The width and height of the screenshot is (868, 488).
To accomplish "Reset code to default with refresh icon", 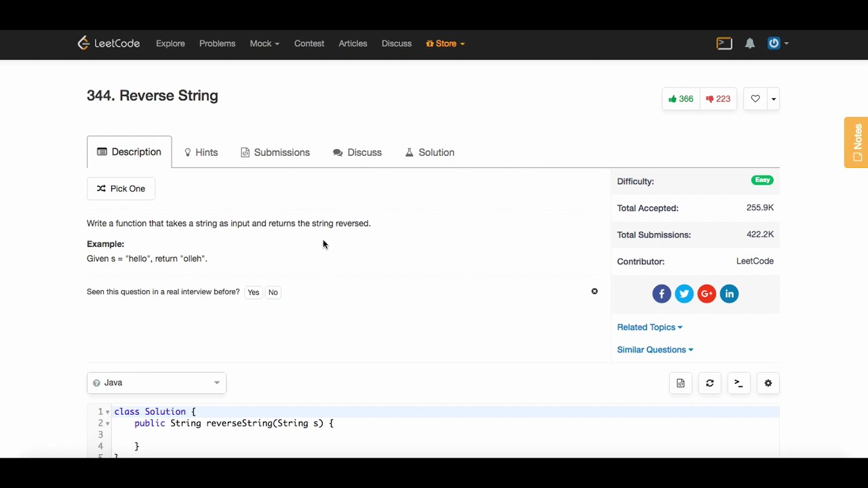I will point(710,383).
